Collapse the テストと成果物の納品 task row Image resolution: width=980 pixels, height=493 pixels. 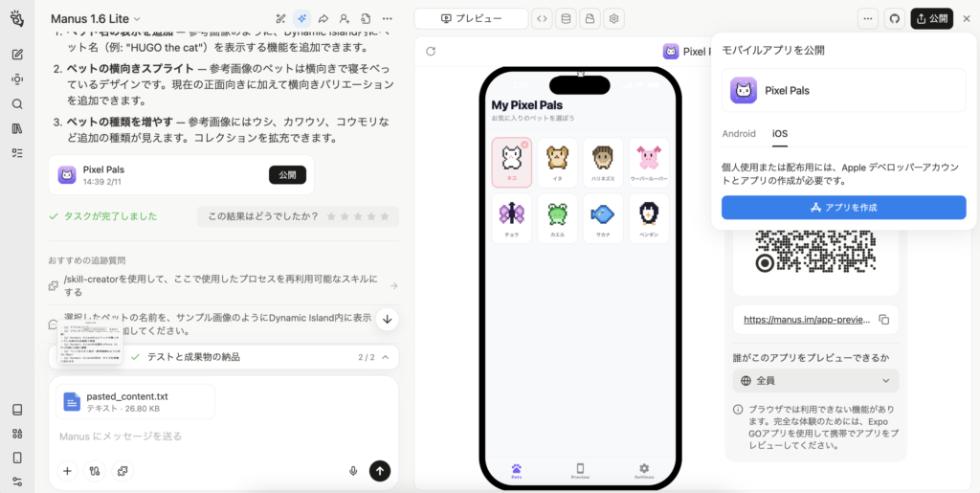point(385,357)
